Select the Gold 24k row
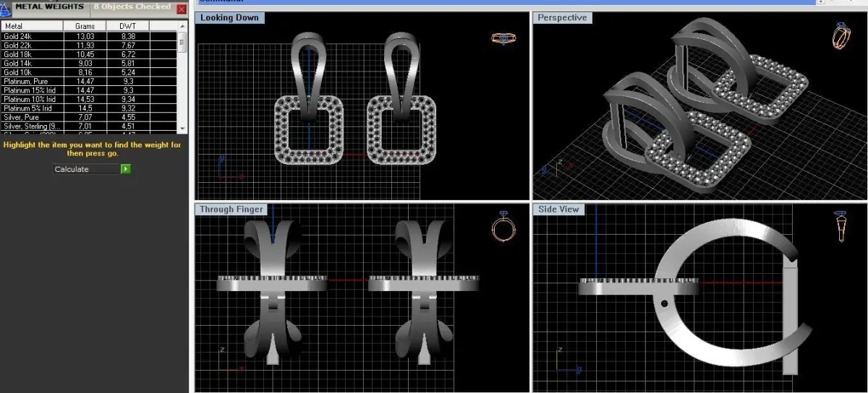868x393 pixels. (89, 36)
